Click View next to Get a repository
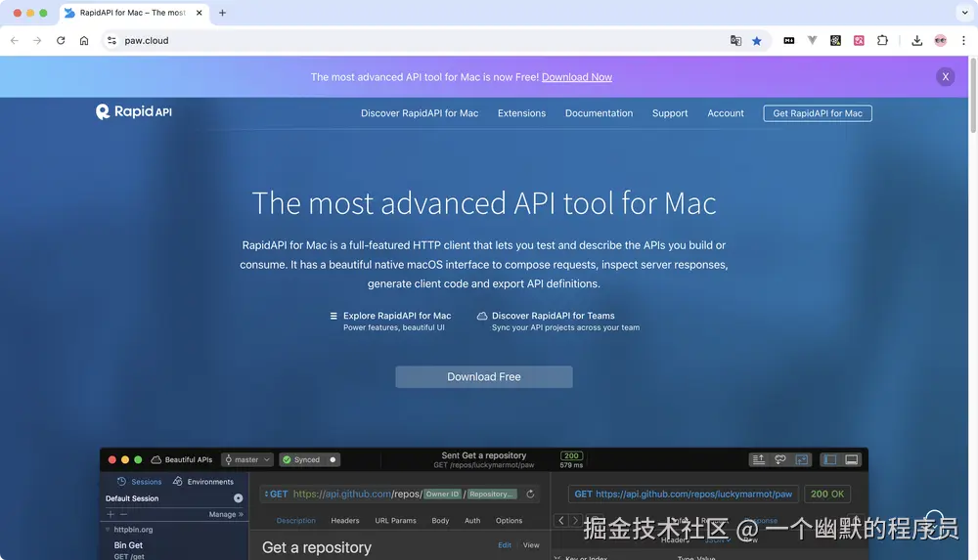The height and width of the screenshot is (560, 978). (531, 545)
